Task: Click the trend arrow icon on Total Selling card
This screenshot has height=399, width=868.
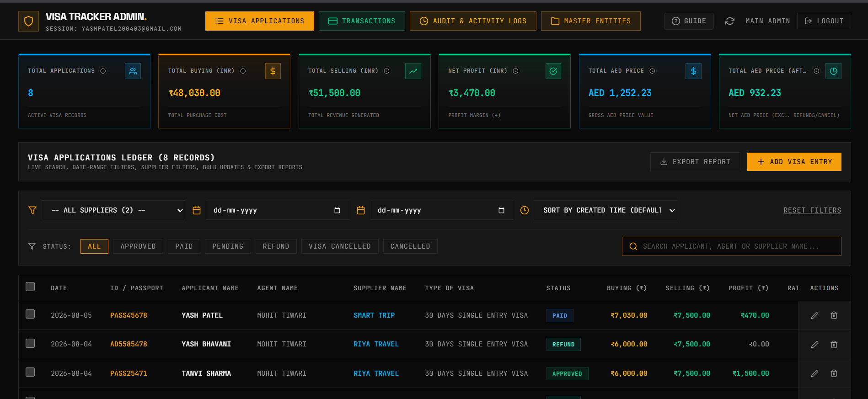Action: (413, 71)
